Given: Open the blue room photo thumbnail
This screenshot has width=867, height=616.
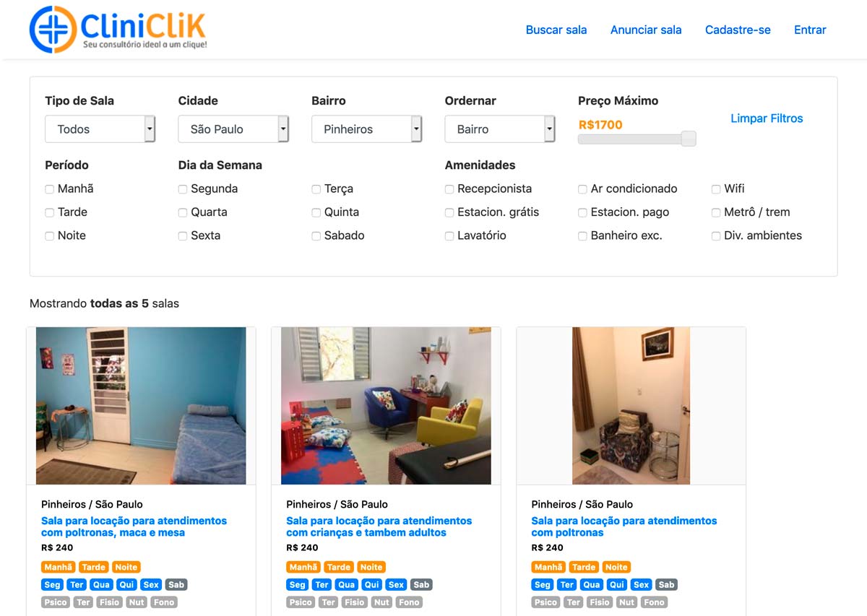Looking at the screenshot, I should point(141,406).
